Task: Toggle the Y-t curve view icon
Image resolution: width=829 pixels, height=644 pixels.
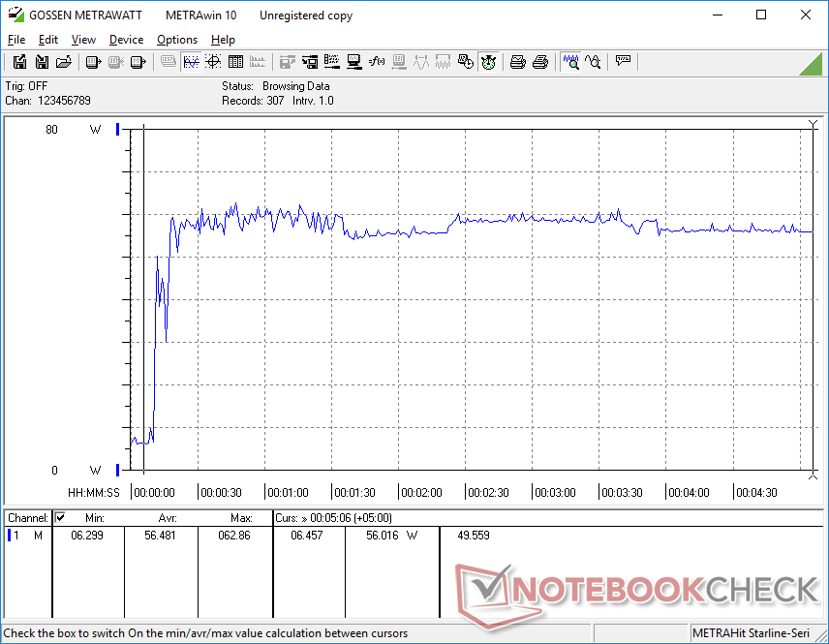Action: click(x=191, y=62)
